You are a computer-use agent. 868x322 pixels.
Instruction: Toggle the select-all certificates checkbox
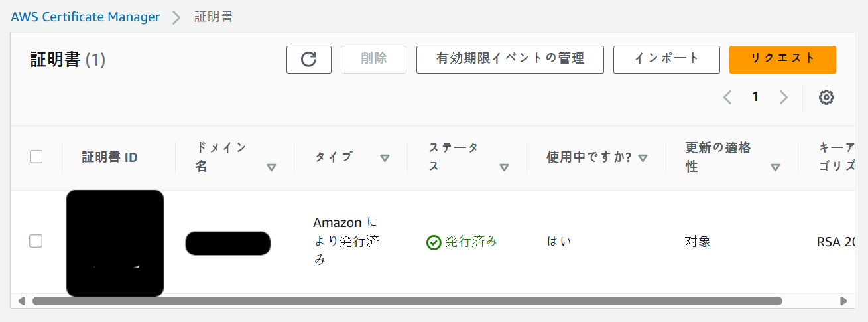tap(36, 157)
